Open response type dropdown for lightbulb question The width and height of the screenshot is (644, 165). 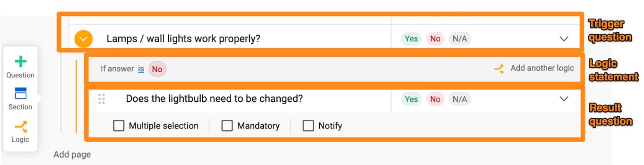pyautogui.click(x=564, y=99)
